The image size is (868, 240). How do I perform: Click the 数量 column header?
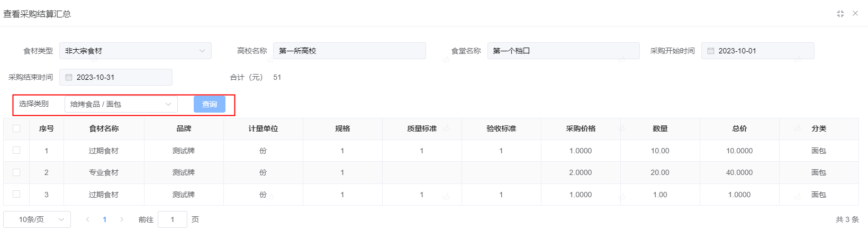660,128
